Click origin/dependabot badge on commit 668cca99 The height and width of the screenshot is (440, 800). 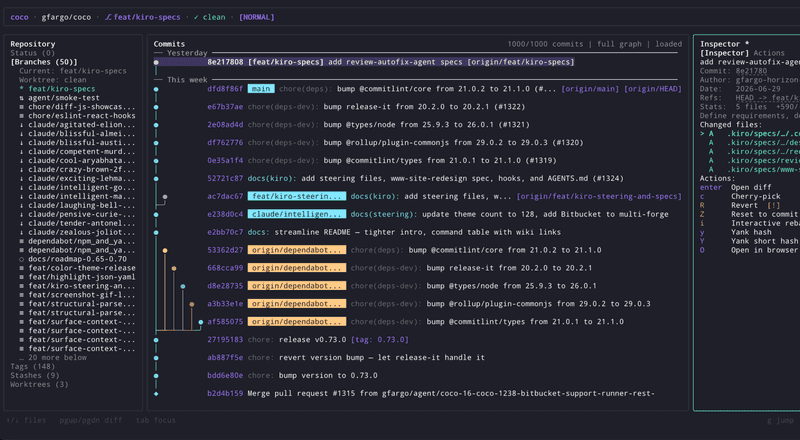pyautogui.click(x=297, y=267)
